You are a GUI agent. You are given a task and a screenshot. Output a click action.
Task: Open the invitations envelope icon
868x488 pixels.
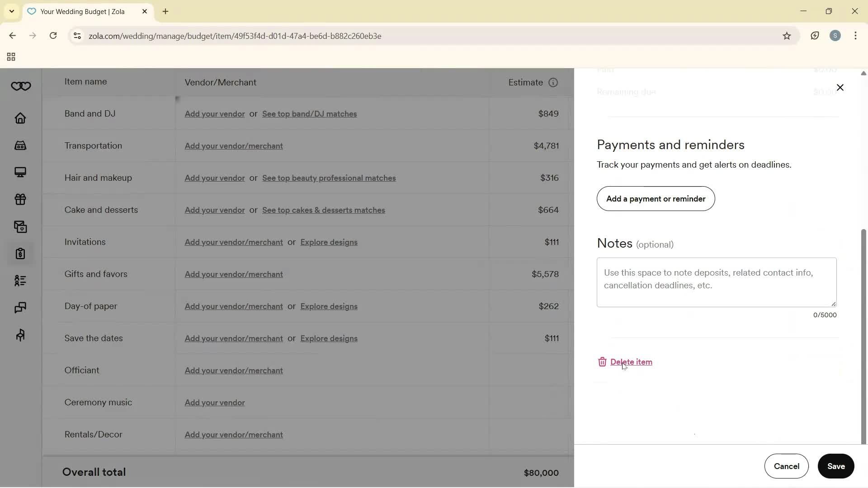[x=20, y=227]
